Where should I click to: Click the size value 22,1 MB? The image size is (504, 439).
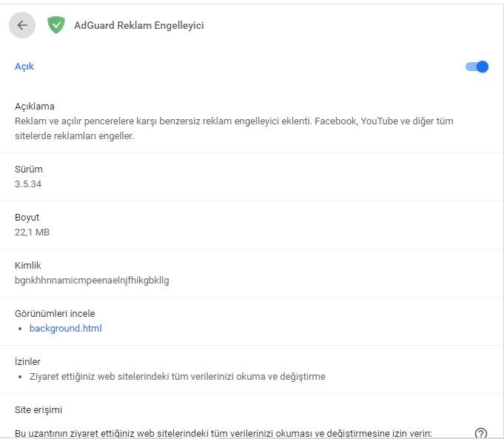pos(32,232)
